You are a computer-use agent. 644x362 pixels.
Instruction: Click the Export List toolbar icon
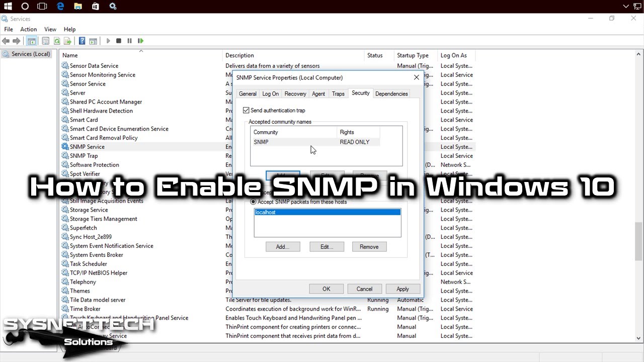pos(67,41)
